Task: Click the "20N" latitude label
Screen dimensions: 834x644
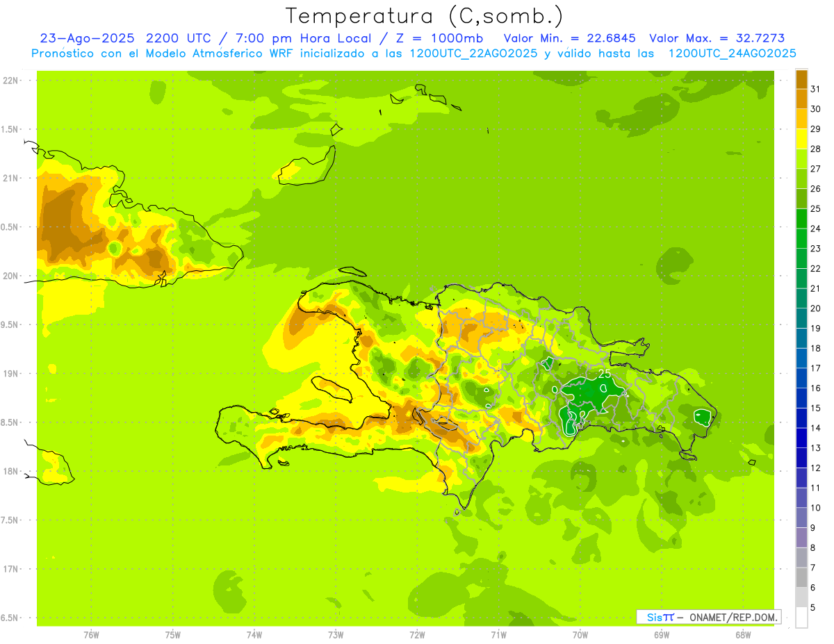Action: pyautogui.click(x=11, y=276)
